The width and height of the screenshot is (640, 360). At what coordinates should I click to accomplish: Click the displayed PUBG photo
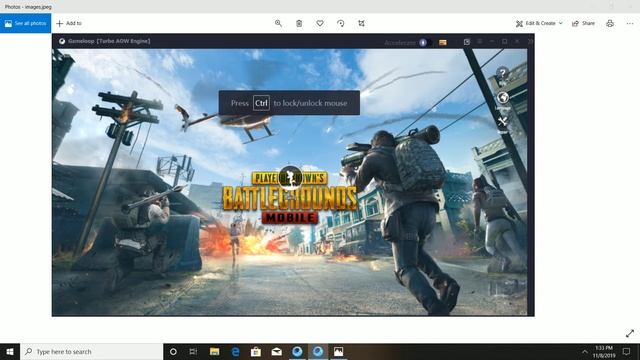point(293,175)
